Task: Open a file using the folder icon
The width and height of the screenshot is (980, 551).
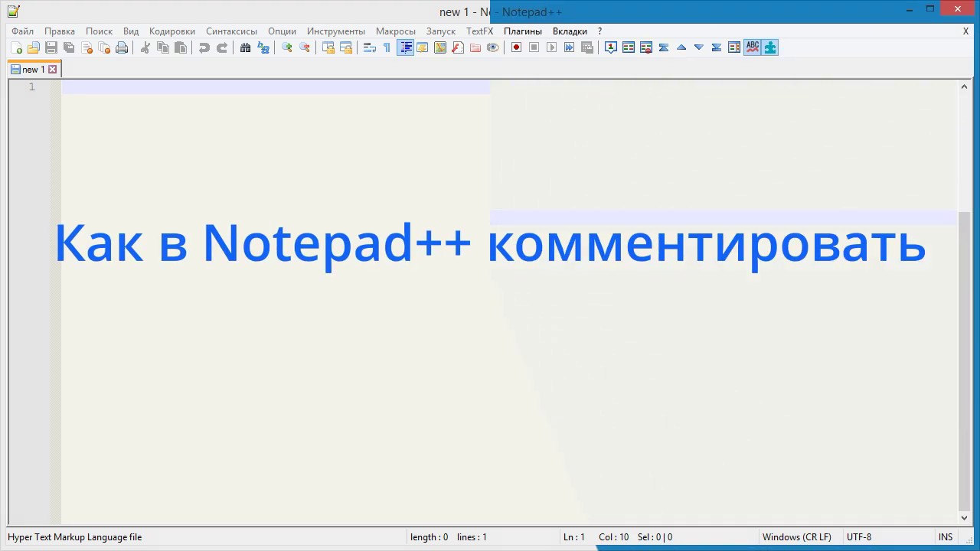Action: tap(34, 47)
